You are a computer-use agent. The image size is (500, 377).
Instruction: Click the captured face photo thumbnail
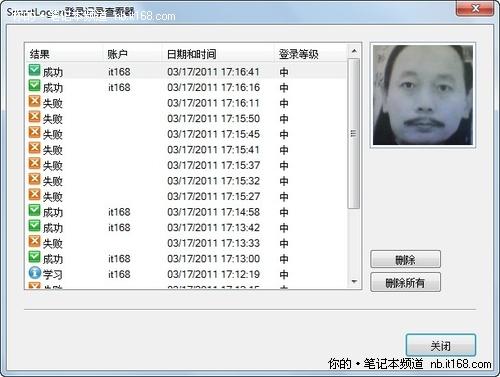click(423, 95)
